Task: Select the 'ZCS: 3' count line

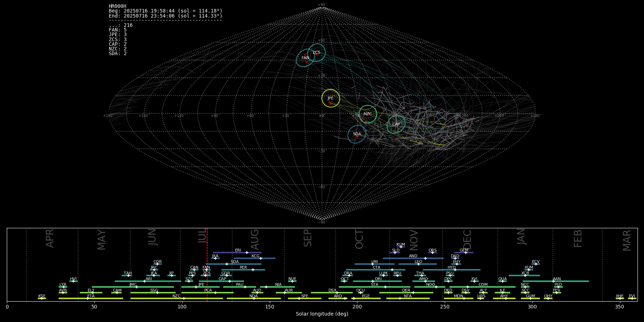Action: point(118,39)
